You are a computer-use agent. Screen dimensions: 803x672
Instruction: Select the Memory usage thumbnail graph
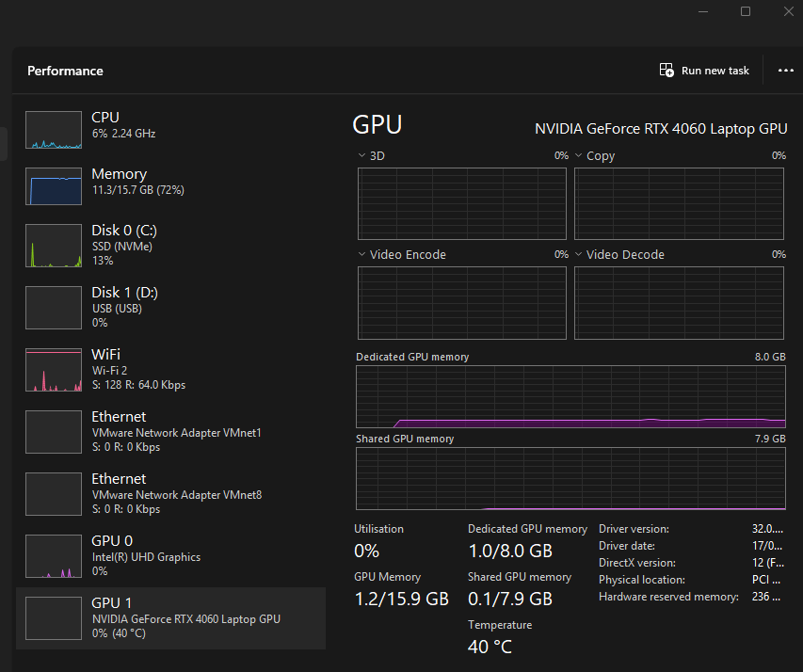click(x=54, y=186)
